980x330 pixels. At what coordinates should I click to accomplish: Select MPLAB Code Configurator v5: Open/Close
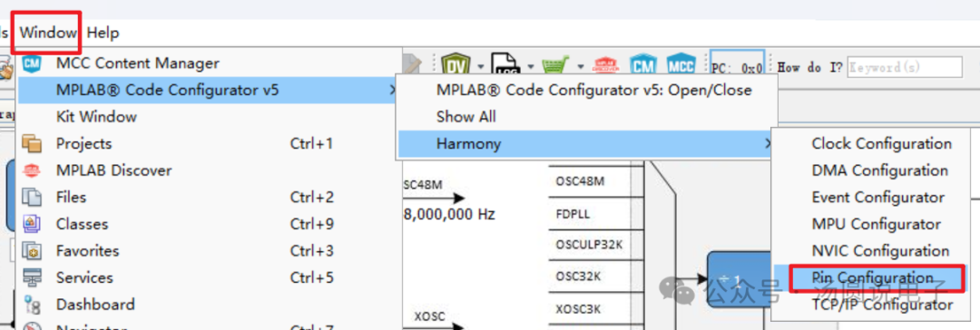pyautogui.click(x=593, y=90)
